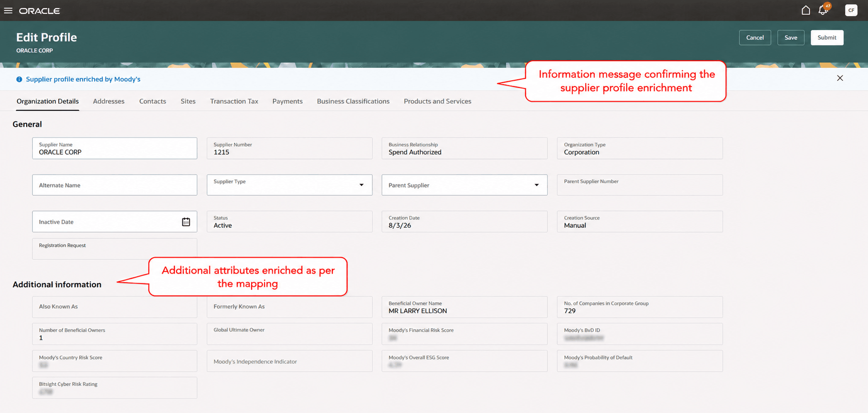The height and width of the screenshot is (413, 868).
Task: Click the Moody's Overall ESG Score field
Action: pyautogui.click(x=465, y=361)
